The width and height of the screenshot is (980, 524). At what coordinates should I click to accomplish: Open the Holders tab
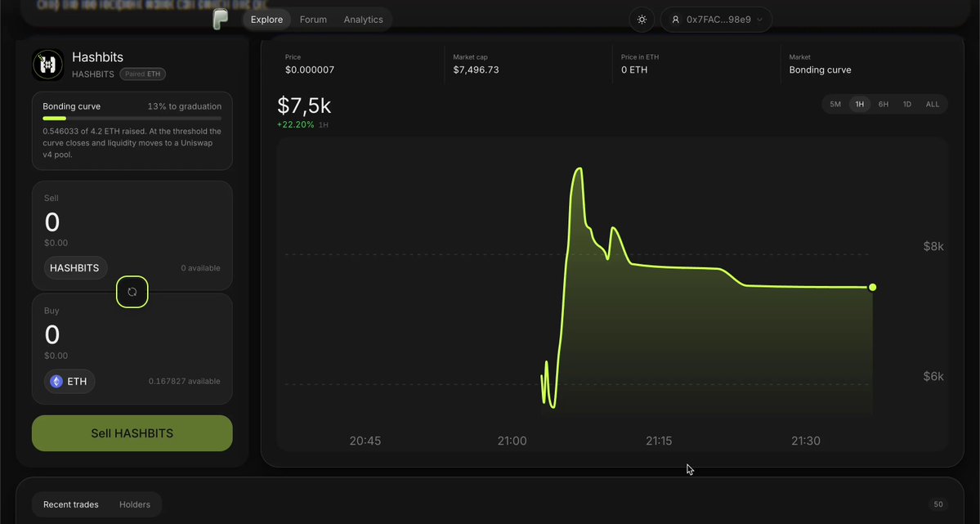coord(134,504)
